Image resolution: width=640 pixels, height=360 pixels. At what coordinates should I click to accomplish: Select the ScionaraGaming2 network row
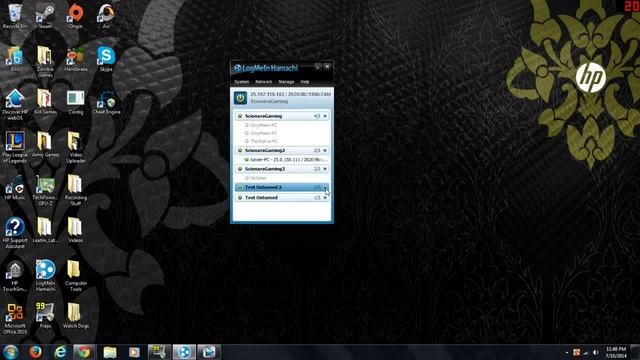coord(282,151)
